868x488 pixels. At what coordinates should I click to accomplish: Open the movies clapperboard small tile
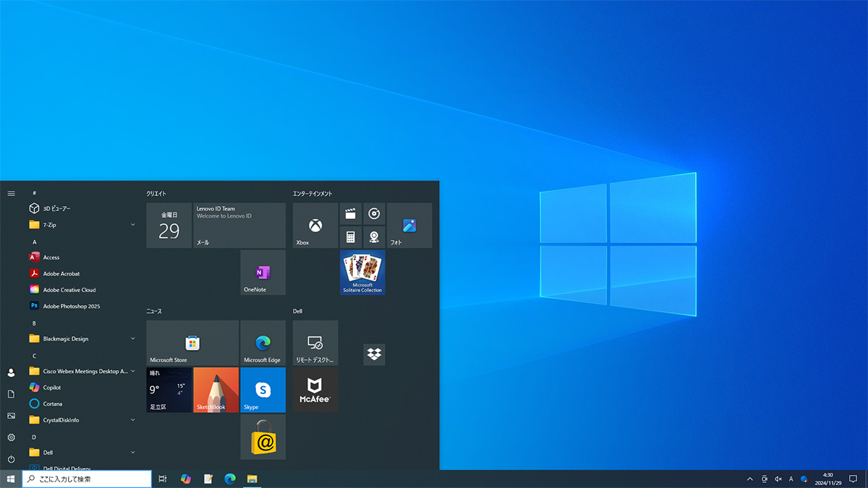pyautogui.click(x=351, y=214)
